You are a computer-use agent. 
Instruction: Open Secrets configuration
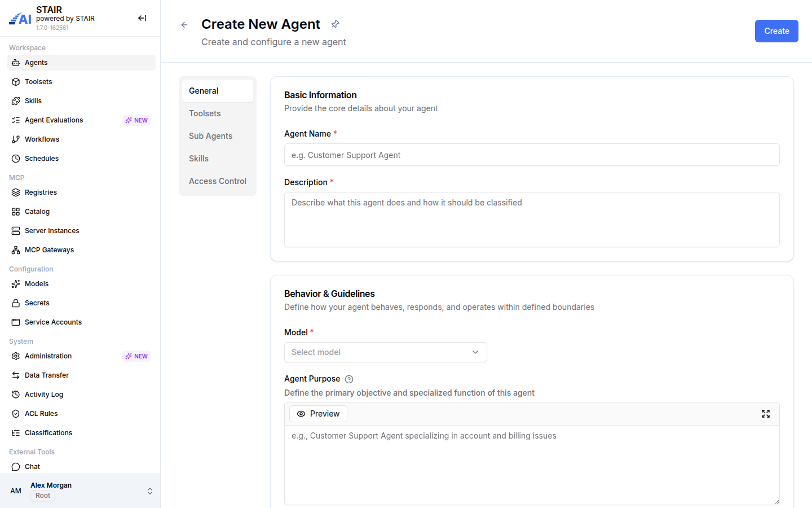[81, 303]
